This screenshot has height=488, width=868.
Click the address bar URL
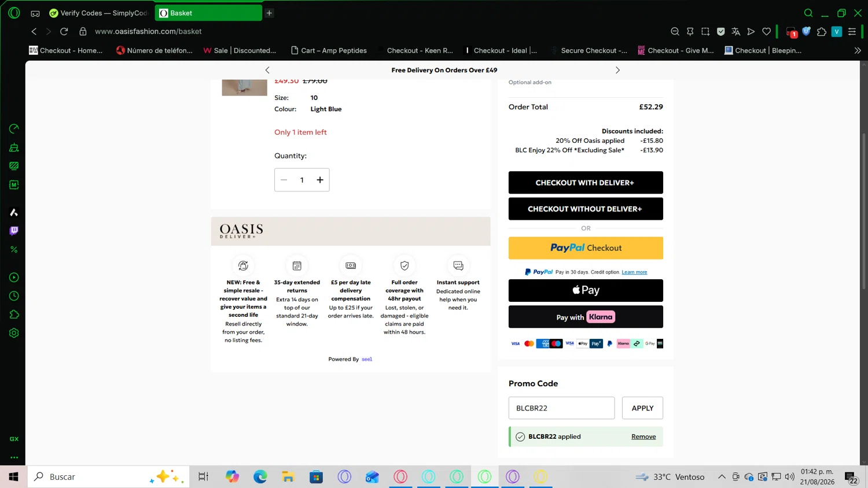point(148,31)
